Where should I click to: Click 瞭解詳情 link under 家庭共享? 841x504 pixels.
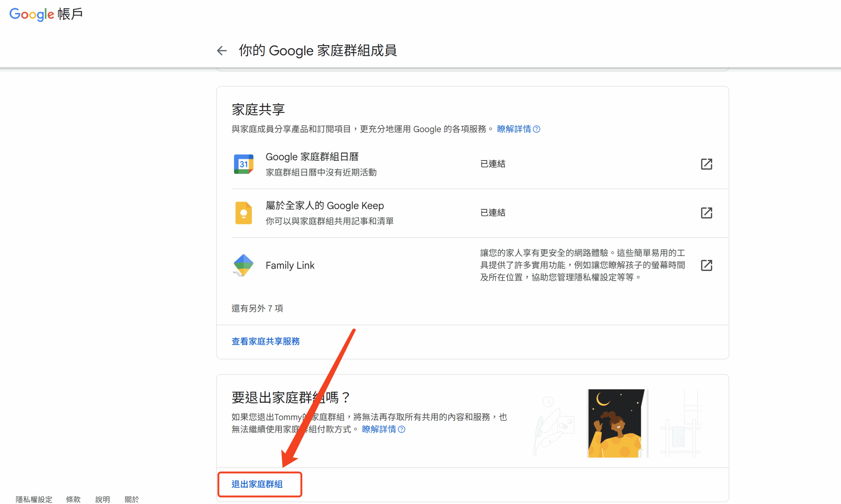[x=514, y=129]
